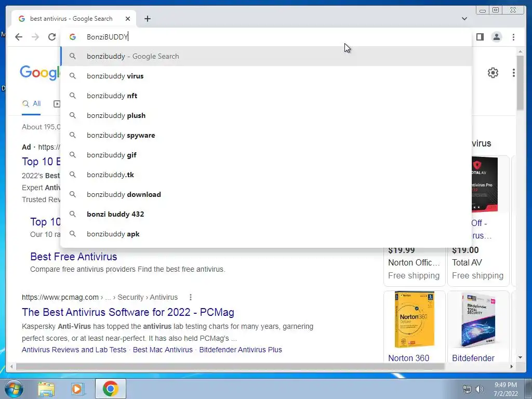532x399 pixels.
Task: Select the 'bonzibuddy.tk' suggestion
Action: pyautogui.click(x=266, y=175)
